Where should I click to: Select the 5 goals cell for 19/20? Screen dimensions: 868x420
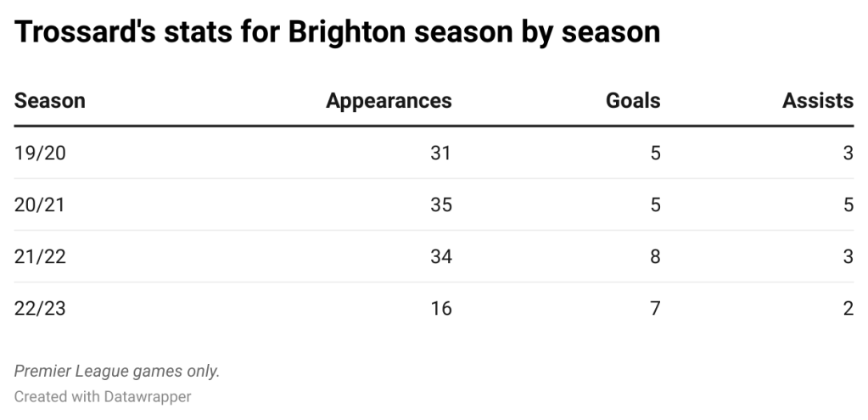[x=654, y=153]
